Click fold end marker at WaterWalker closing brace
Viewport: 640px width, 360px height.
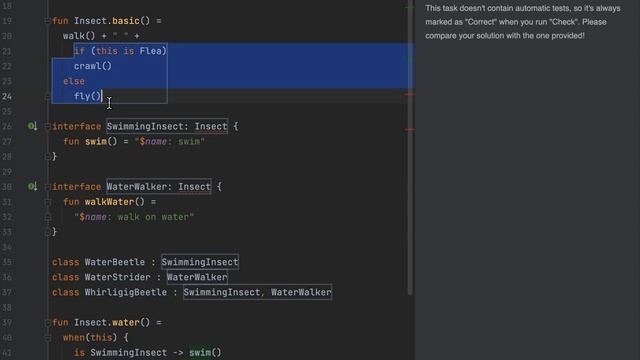[x=47, y=232]
